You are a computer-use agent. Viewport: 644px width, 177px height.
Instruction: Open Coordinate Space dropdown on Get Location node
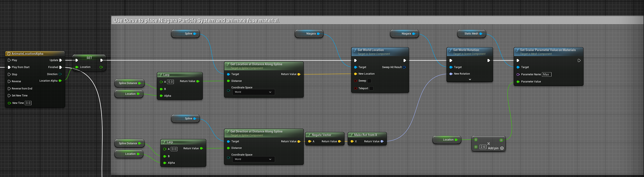click(254, 92)
